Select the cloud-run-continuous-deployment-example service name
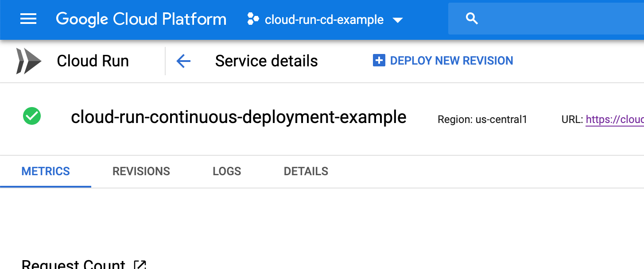Screen dimensions: 644x269 tap(239, 117)
